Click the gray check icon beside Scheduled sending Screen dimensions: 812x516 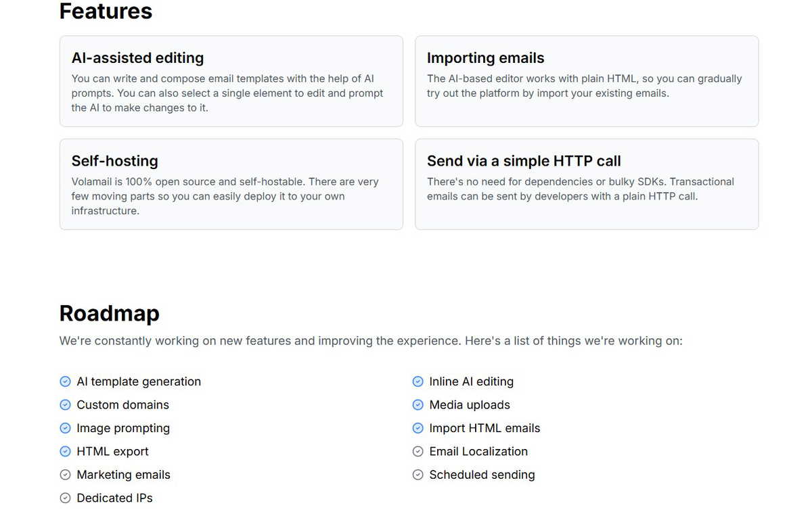tap(418, 475)
